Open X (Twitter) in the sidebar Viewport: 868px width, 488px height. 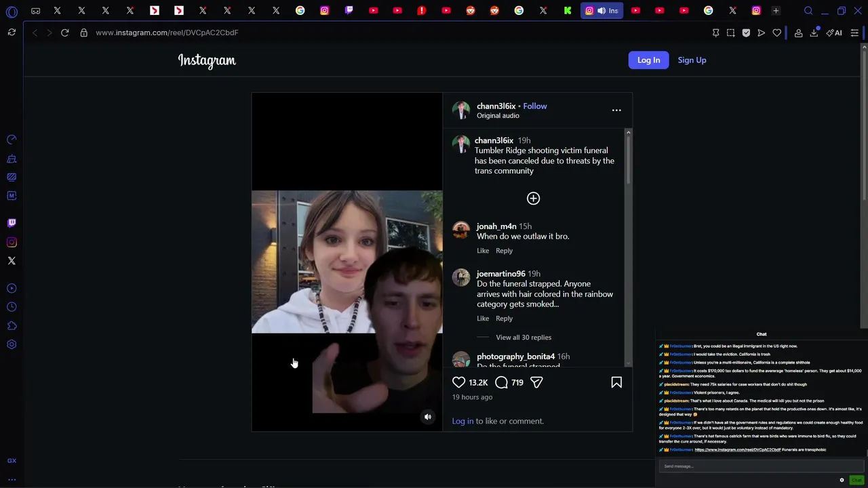(12, 261)
